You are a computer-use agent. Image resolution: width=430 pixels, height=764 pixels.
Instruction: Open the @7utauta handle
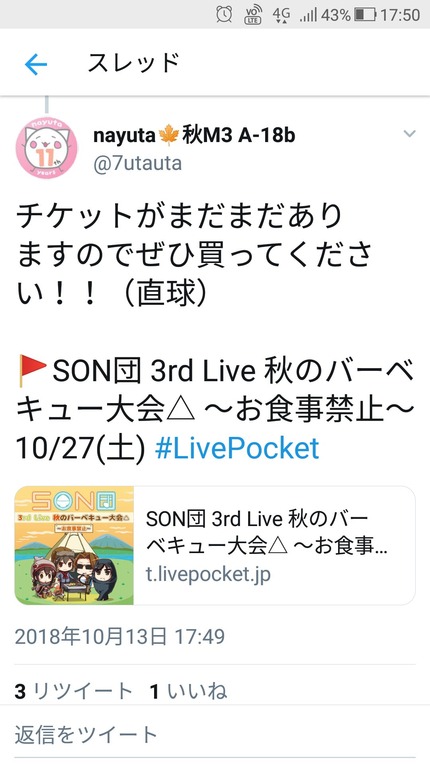137,163
